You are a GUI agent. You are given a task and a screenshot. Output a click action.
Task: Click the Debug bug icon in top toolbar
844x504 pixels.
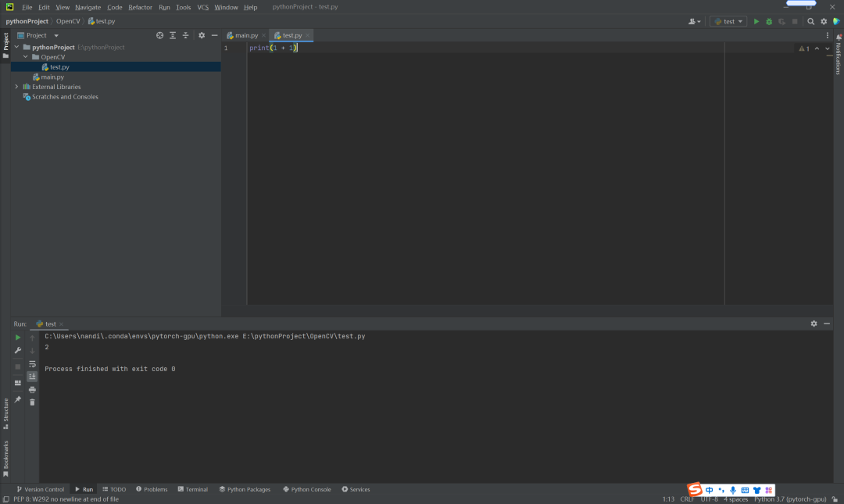tap(769, 22)
